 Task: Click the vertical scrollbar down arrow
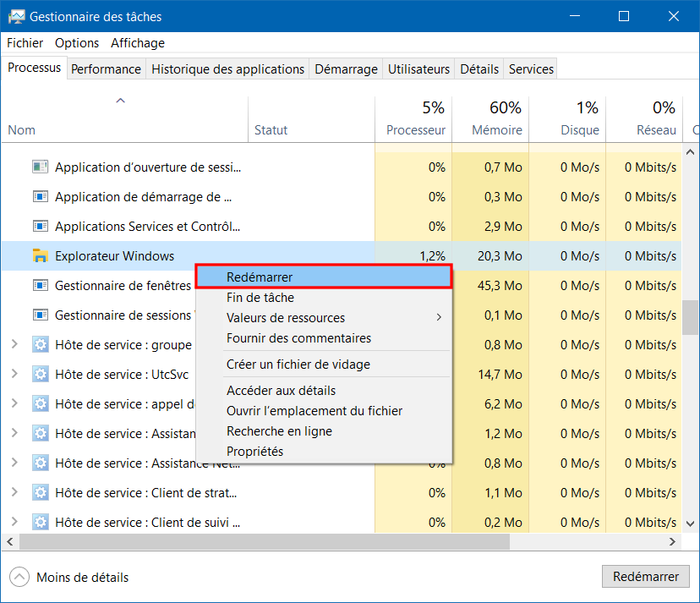[x=690, y=524]
